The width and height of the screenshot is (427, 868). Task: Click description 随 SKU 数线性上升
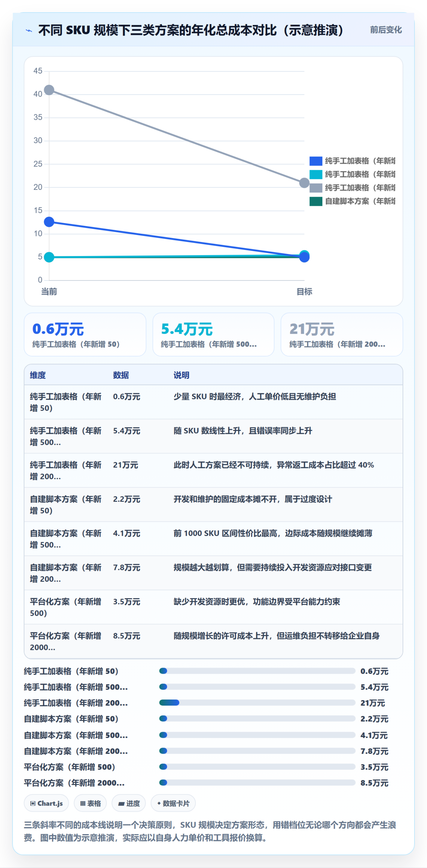click(x=243, y=431)
